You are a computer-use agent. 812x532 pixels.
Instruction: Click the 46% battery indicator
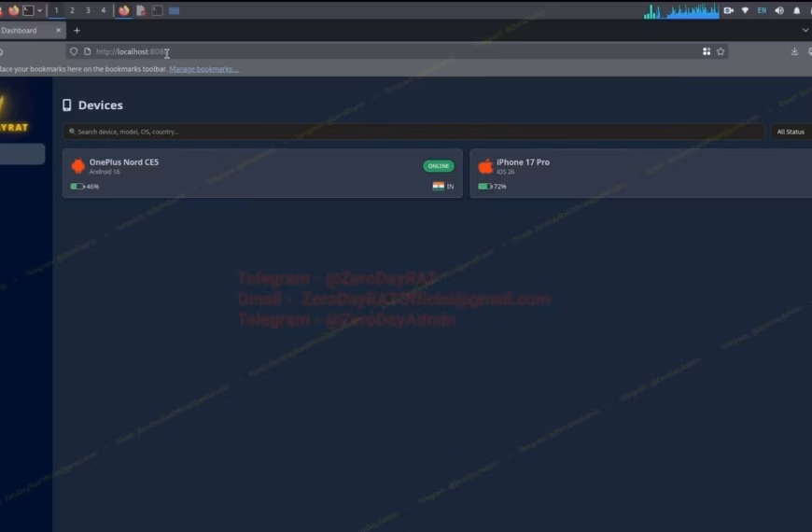pos(85,186)
